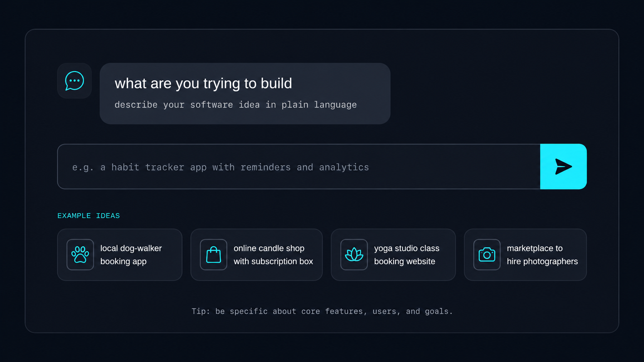Click the chat bubble icon
The height and width of the screenshot is (362, 644).
(74, 81)
